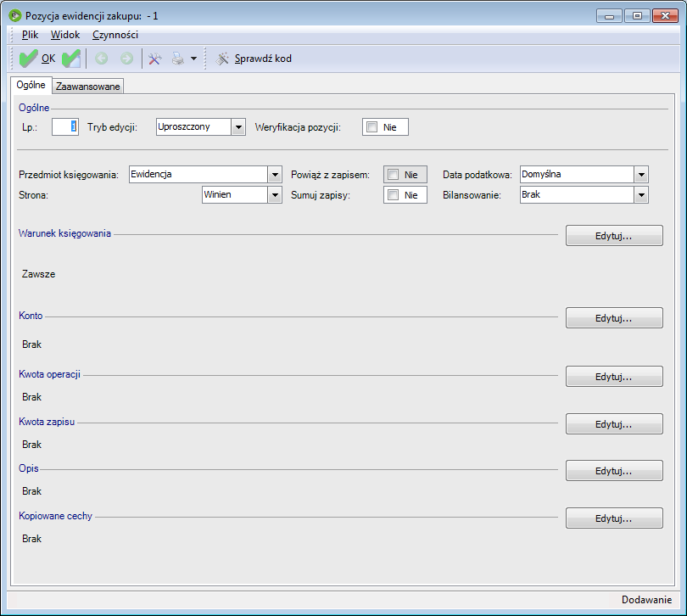Viewport: 687px width, 616px height.
Task: Click Brak value under Kwota zapisu
Action: [x=31, y=444]
